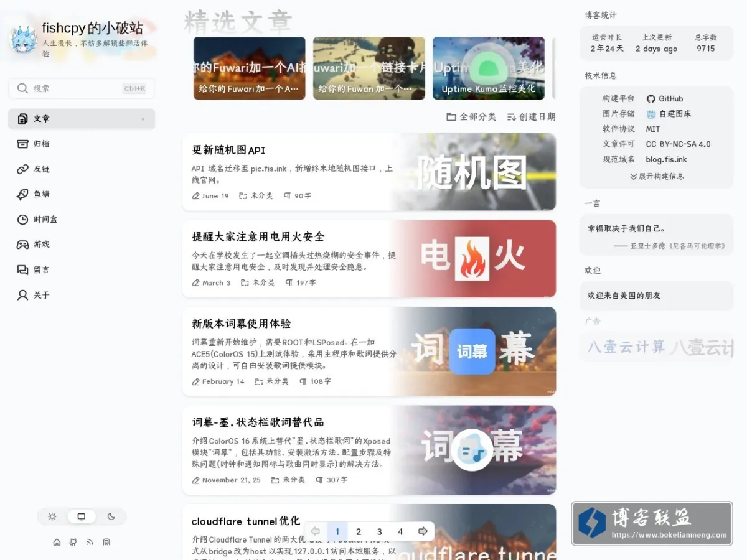
Task: Open featured card 给你的Fuwari加一个链接卡片
Action: 369,68
